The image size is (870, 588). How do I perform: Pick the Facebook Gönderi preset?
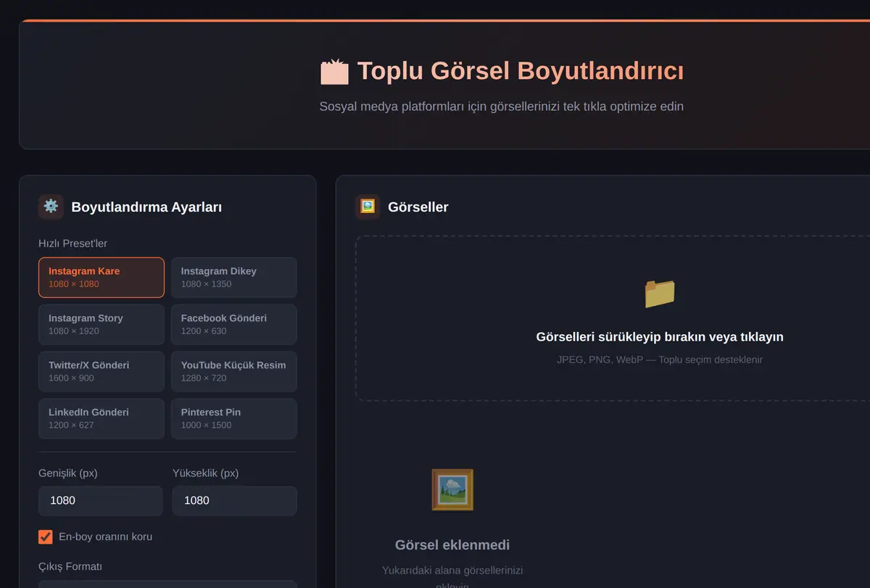[233, 324]
